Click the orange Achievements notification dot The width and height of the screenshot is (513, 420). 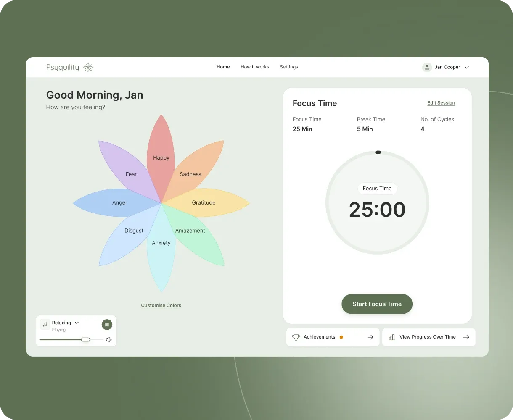coord(341,337)
